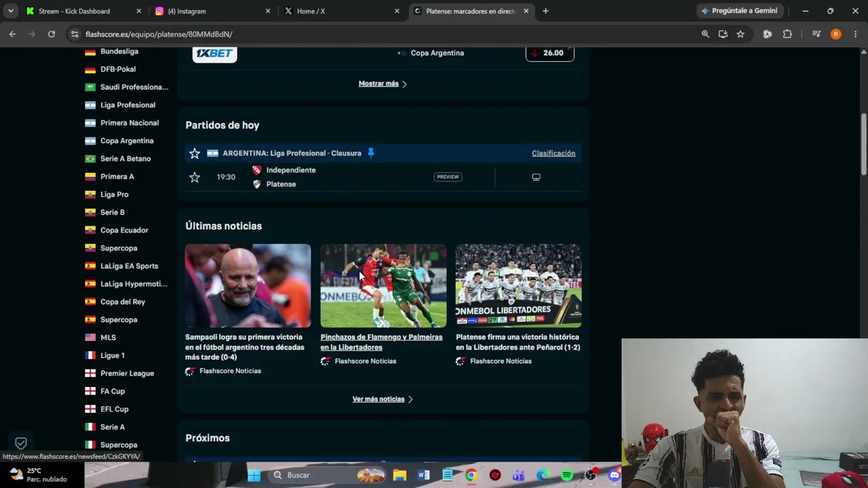This screenshot has width=868, height=488.
Task: Favorite the Liga Profesional - Clausura league star
Action: click(195, 153)
